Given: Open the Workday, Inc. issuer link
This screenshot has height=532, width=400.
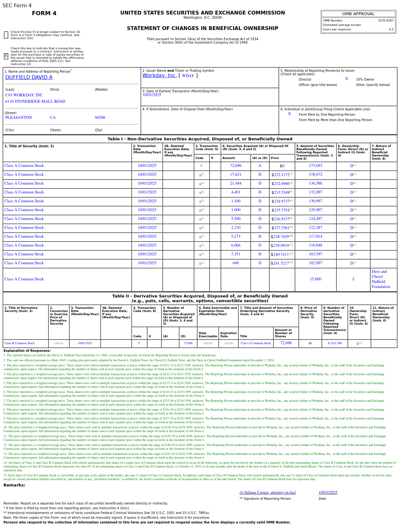Looking at the screenshot, I should click(159, 76).
